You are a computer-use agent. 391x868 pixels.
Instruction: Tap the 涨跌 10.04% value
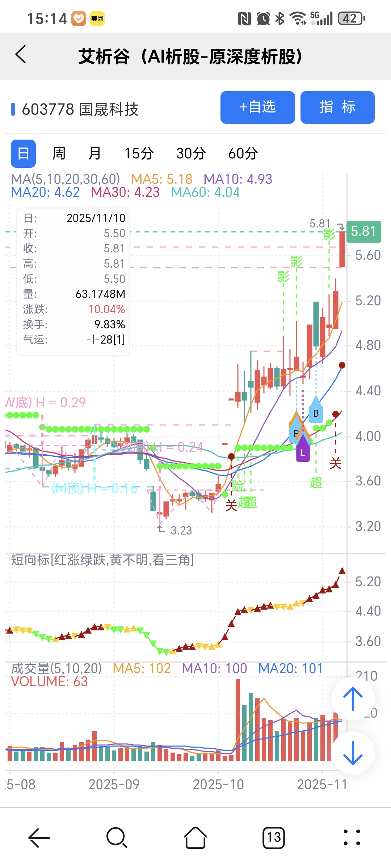point(107,309)
